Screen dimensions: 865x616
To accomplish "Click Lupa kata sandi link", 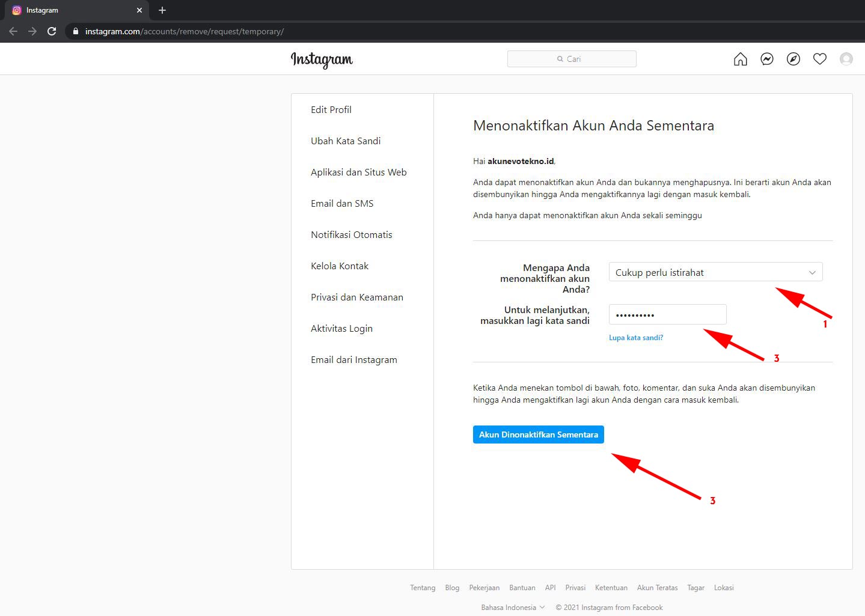I will pos(636,338).
